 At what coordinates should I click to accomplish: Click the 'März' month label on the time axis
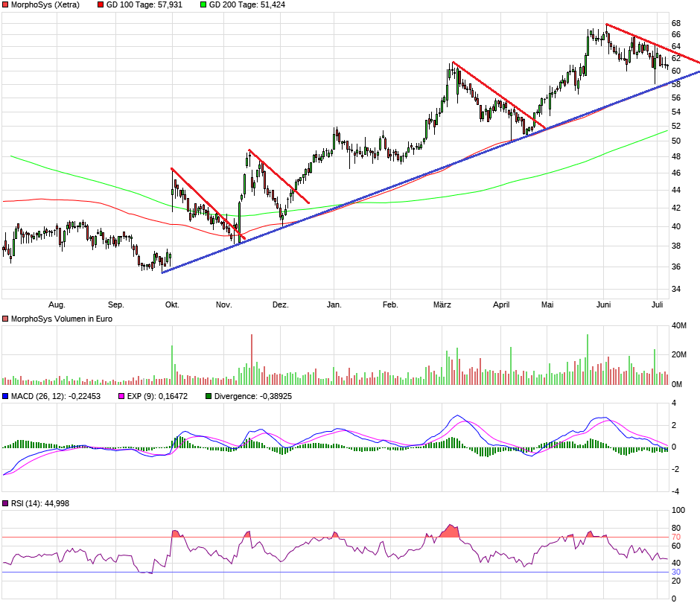point(442,304)
